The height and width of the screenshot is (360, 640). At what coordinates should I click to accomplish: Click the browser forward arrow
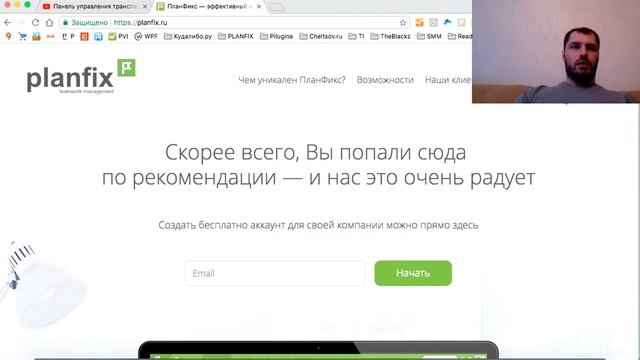coord(22,22)
